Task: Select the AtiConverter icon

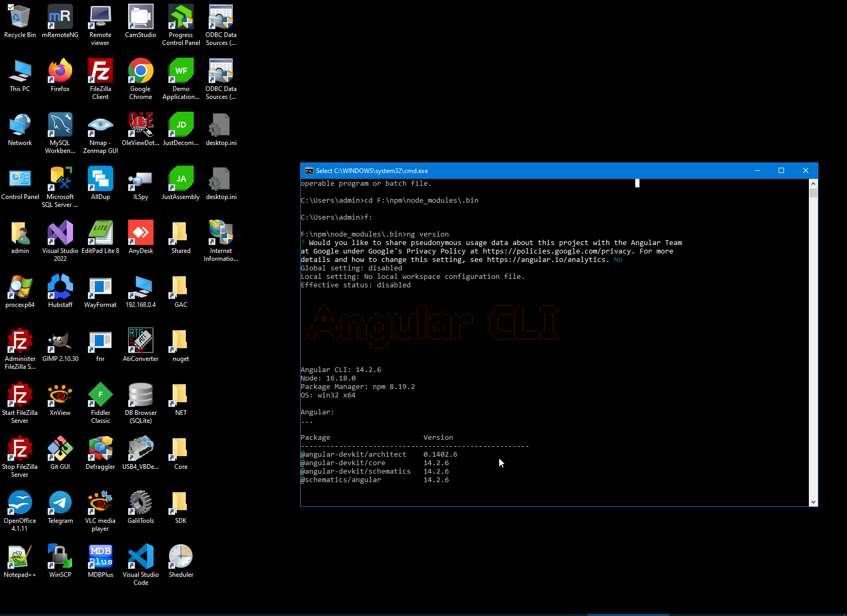Action: tap(140, 345)
